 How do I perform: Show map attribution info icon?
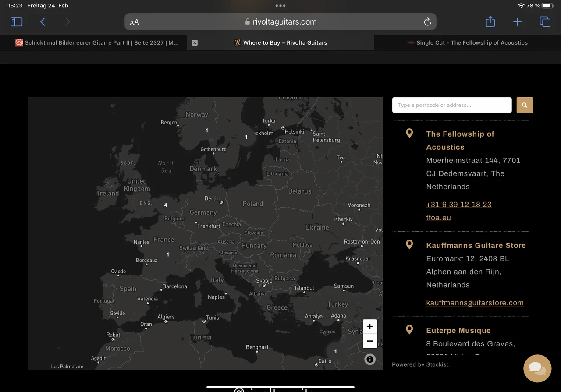tap(370, 360)
